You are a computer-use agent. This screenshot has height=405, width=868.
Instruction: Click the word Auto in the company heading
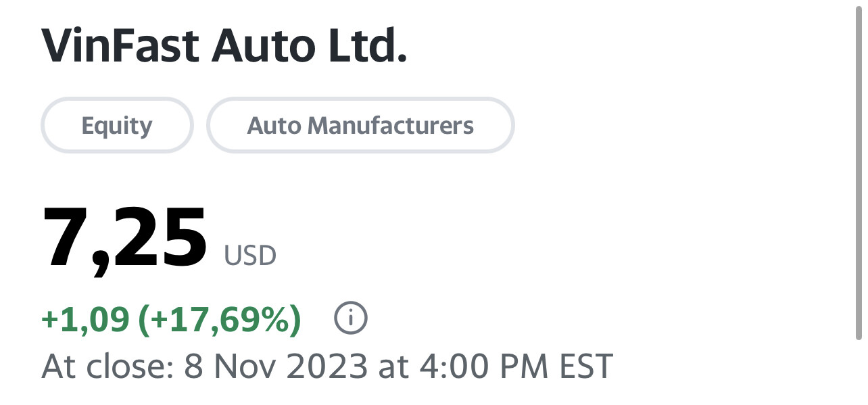point(263,46)
